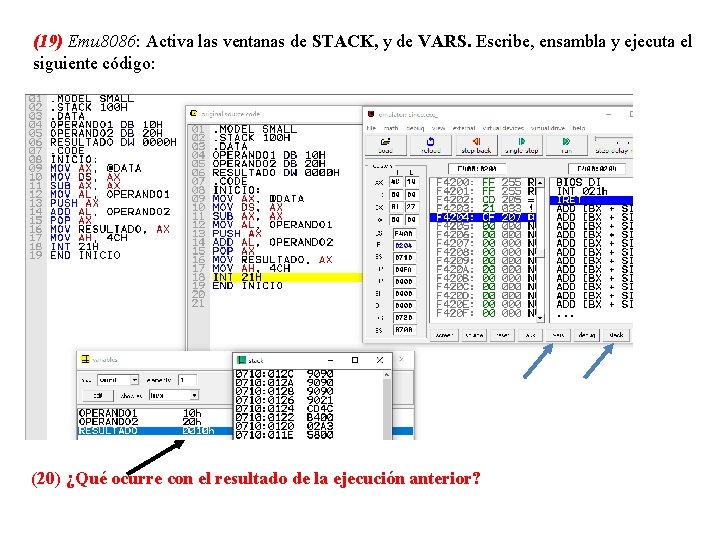Click the SP register field 00FA

click(404, 270)
